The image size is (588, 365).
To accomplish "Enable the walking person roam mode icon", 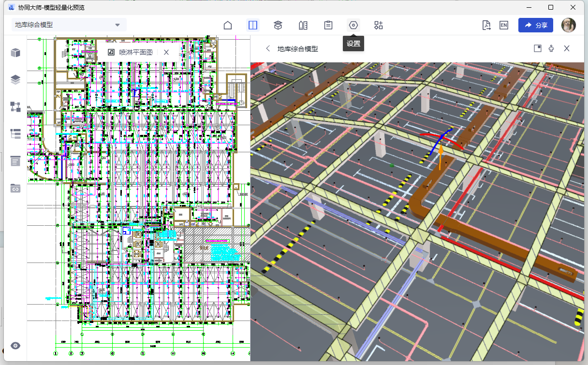I will [x=551, y=48].
